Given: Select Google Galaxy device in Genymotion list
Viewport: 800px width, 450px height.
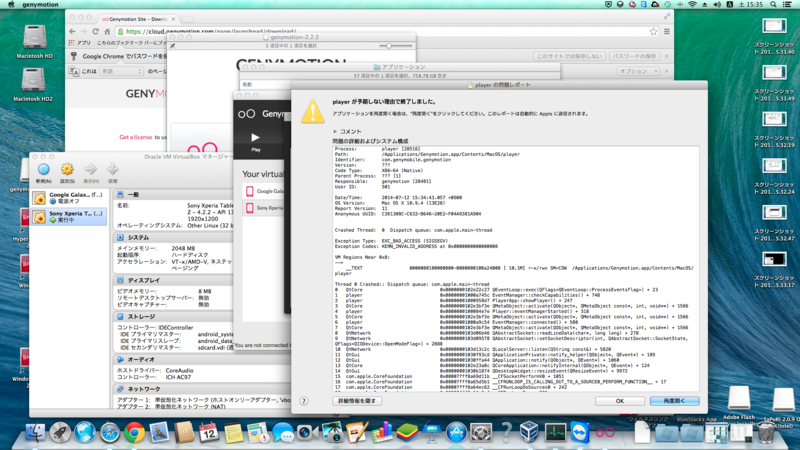Looking at the screenshot, I should tap(264, 191).
